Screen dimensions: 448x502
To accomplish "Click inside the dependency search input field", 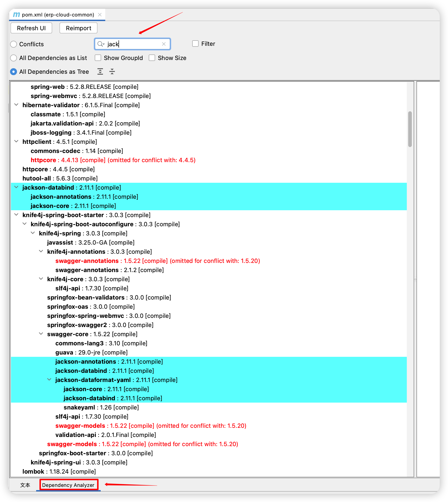I will click(133, 44).
